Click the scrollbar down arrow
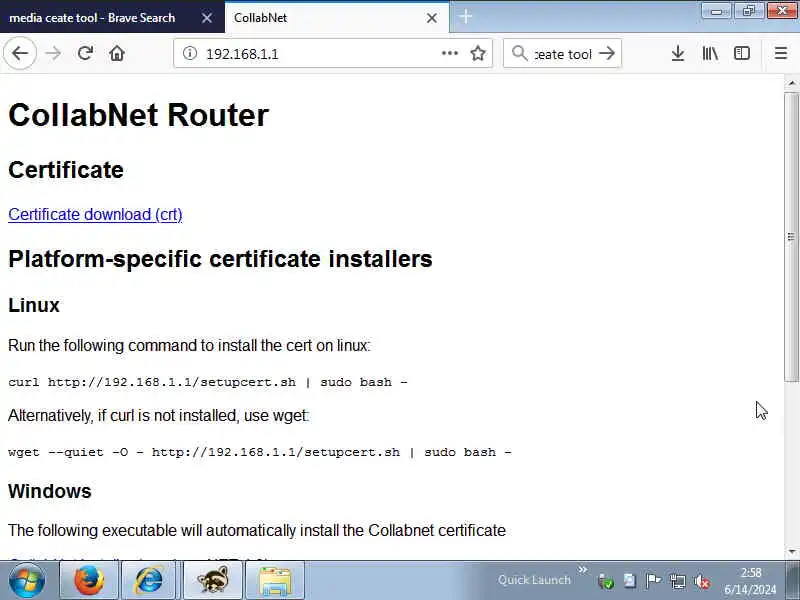This screenshot has height=600, width=800. pos(791,552)
